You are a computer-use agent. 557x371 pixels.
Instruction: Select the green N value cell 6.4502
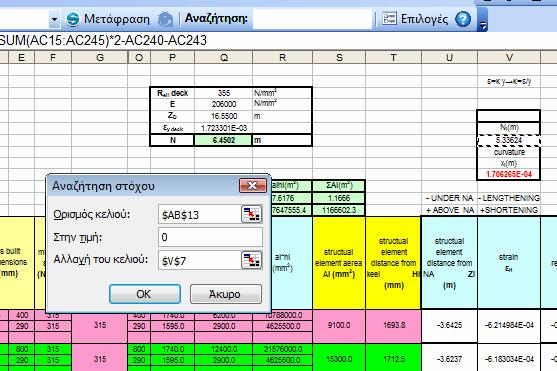click(223, 140)
